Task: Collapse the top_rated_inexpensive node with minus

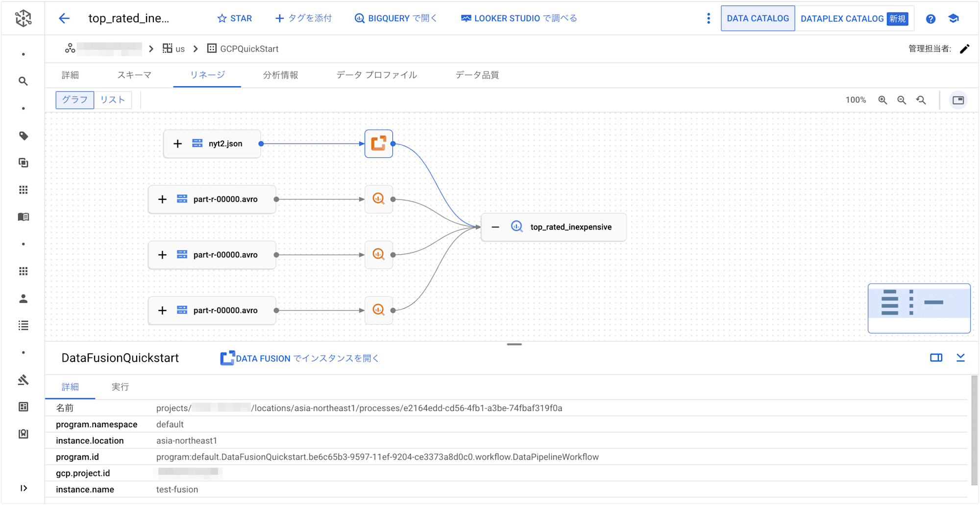Action: (495, 227)
